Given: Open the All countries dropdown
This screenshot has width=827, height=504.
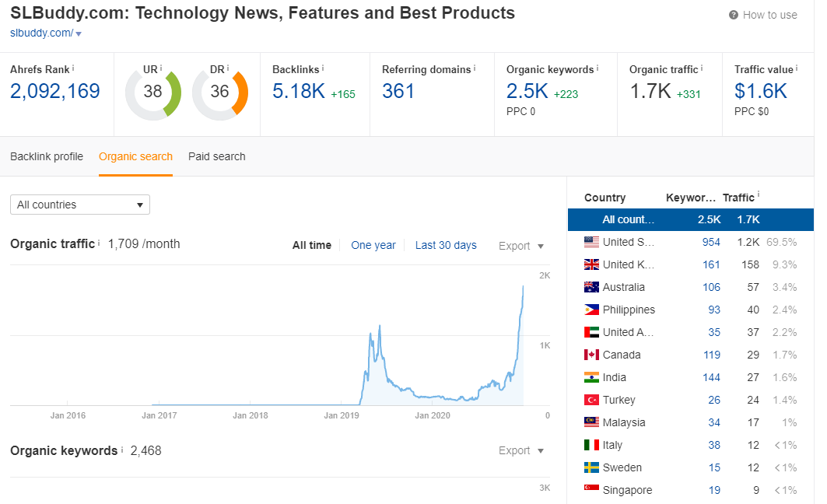Looking at the screenshot, I should (79, 205).
